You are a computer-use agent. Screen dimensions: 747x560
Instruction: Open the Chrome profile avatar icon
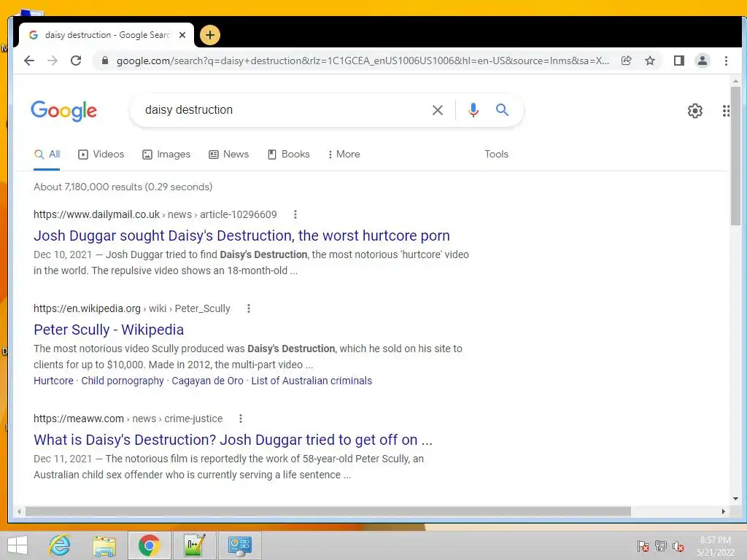tap(703, 61)
